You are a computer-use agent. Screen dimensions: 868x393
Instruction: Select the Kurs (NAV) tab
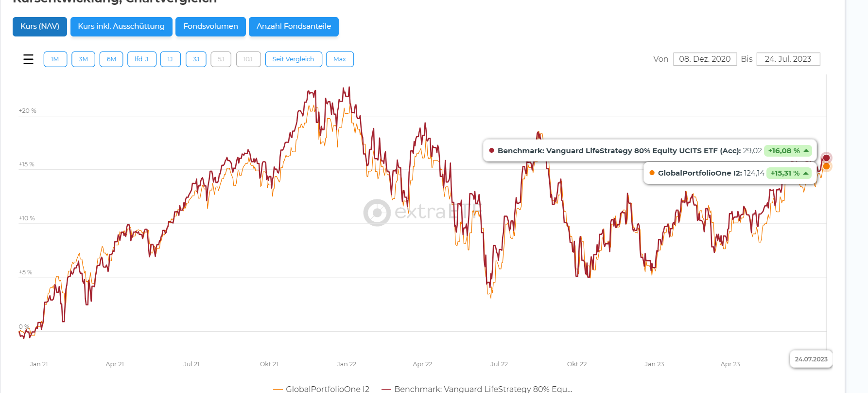click(40, 26)
